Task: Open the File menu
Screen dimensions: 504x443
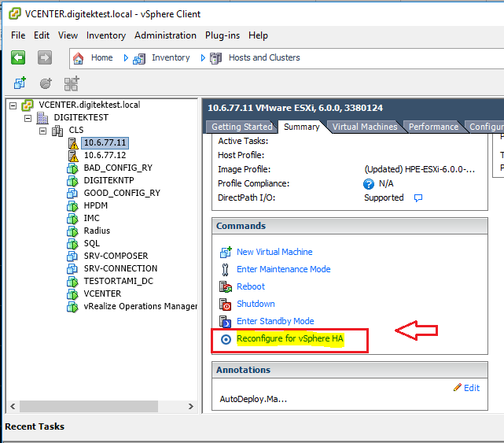Action: click(x=18, y=35)
